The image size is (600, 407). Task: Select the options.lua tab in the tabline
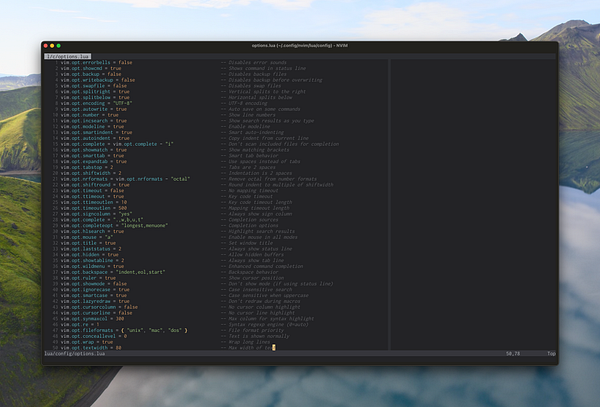point(68,56)
